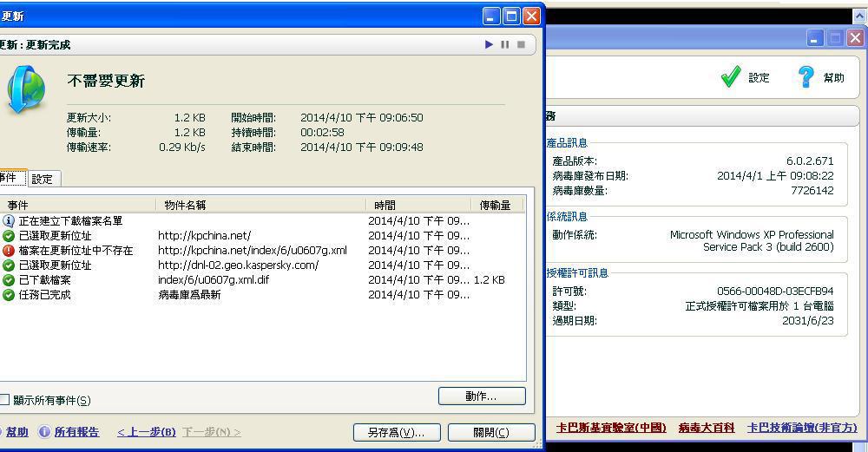Click red error icon of 檔案在更新位址中不存在
Viewport: 868px width, 452px height.
9,251
